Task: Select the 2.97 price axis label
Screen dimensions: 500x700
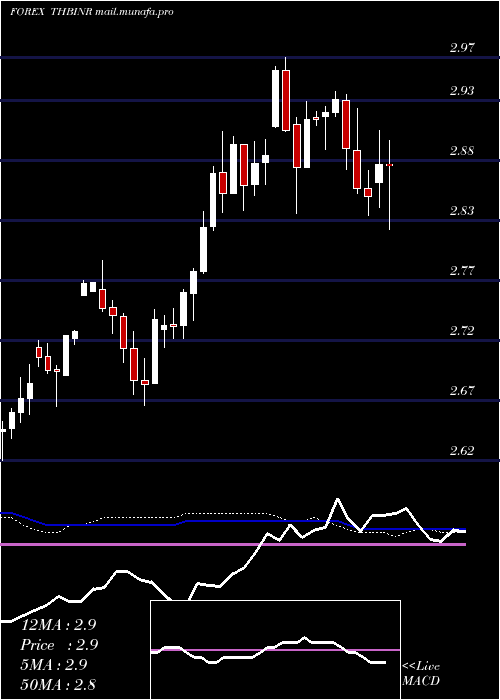Action: 462,47
